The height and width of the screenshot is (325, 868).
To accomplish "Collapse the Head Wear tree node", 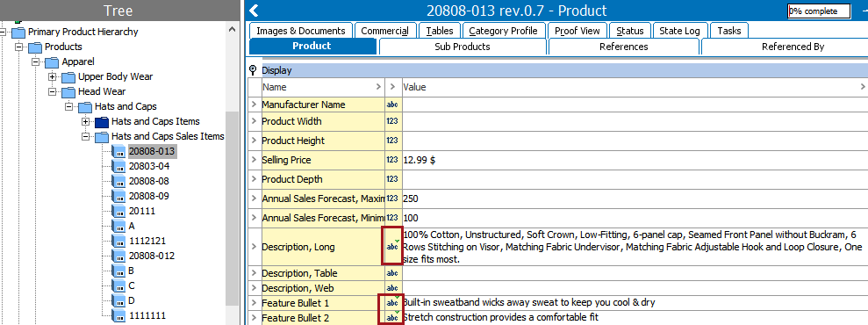I will [53, 92].
